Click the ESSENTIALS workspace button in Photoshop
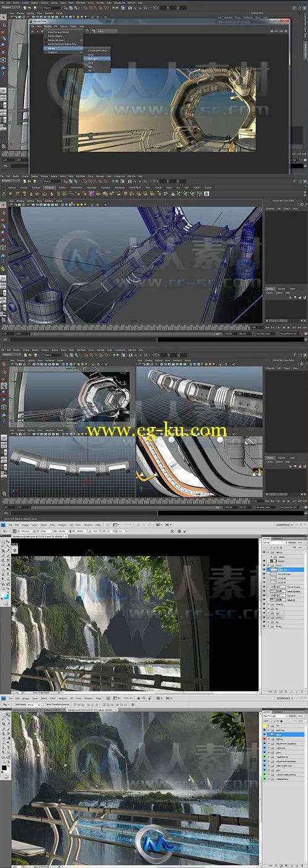 tap(284, 698)
